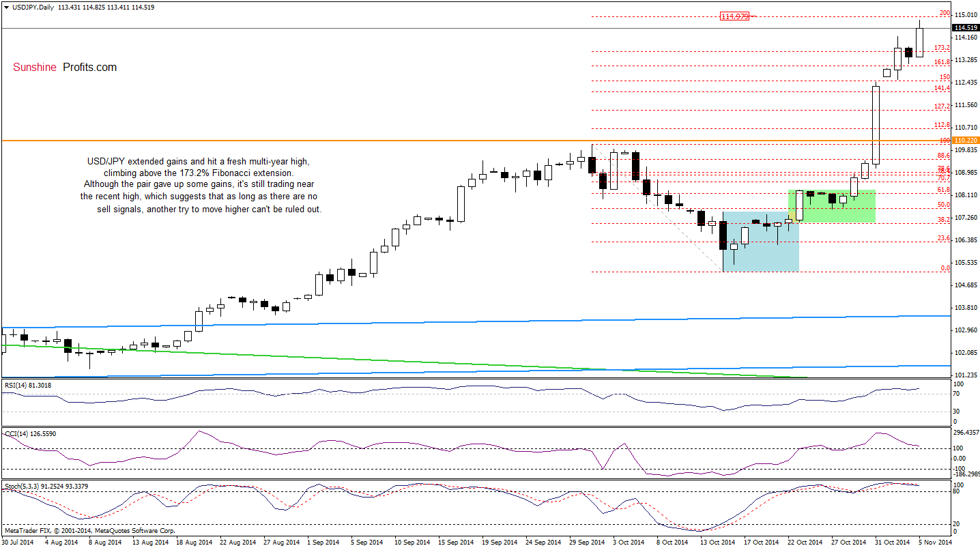Click the 112.435 price on the axis

[x=966, y=83]
